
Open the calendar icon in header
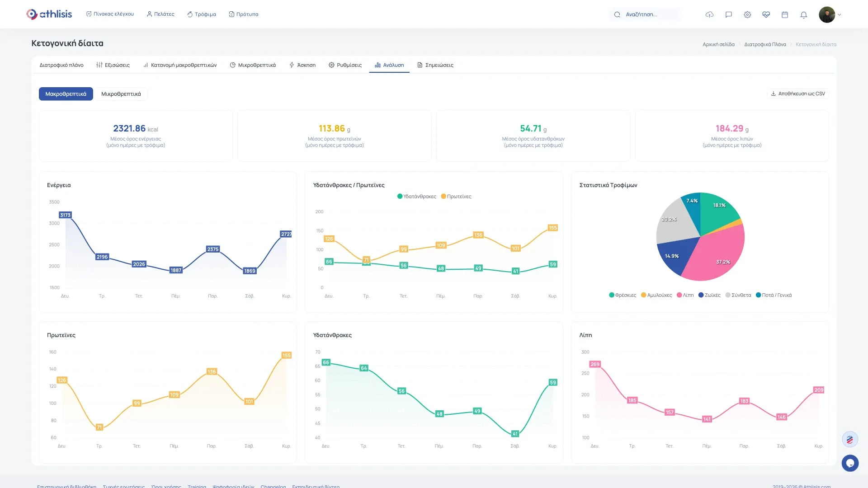pos(785,14)
